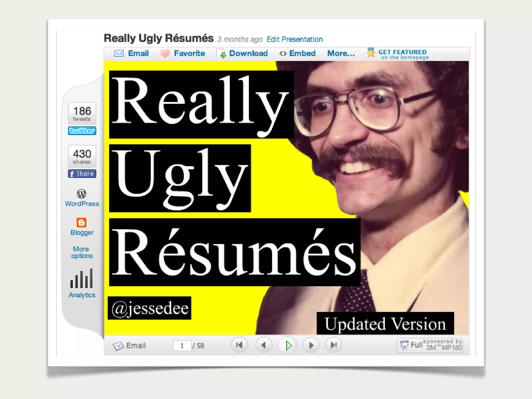
Task: Jump to the first slide
Action: [x=239, y=345]
